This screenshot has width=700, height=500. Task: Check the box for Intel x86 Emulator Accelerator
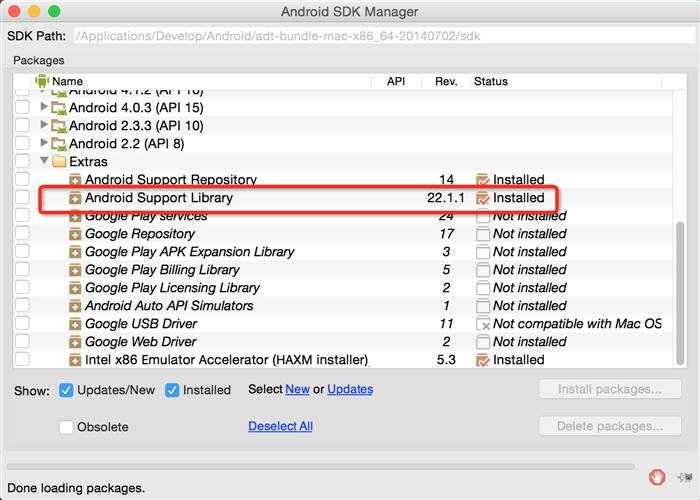tap(22, 359)
